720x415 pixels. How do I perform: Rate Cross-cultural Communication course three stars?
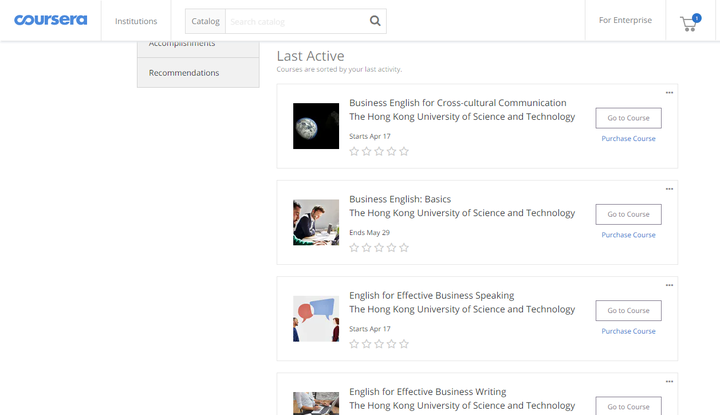(x=379, y=151)
